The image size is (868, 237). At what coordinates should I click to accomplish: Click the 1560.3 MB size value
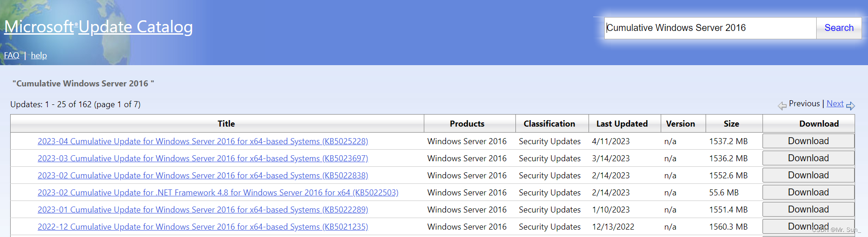tap(728, 227)
